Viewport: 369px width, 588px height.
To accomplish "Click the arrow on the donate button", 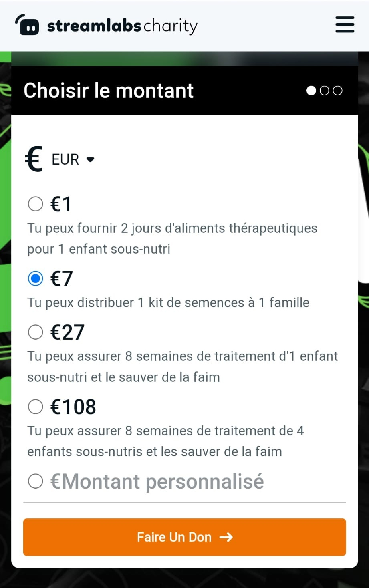I will (226, 537).
